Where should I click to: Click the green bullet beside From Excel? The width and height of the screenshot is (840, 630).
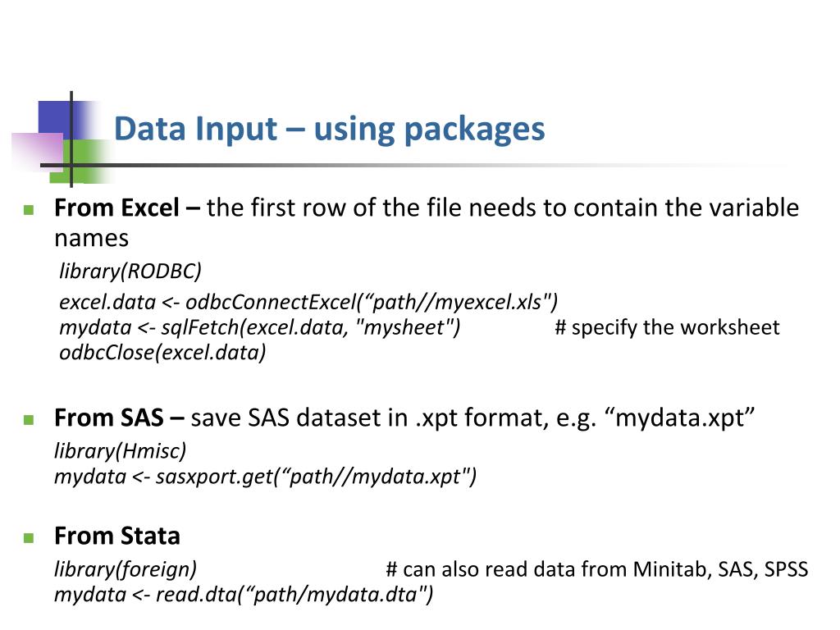pos(29,209)
